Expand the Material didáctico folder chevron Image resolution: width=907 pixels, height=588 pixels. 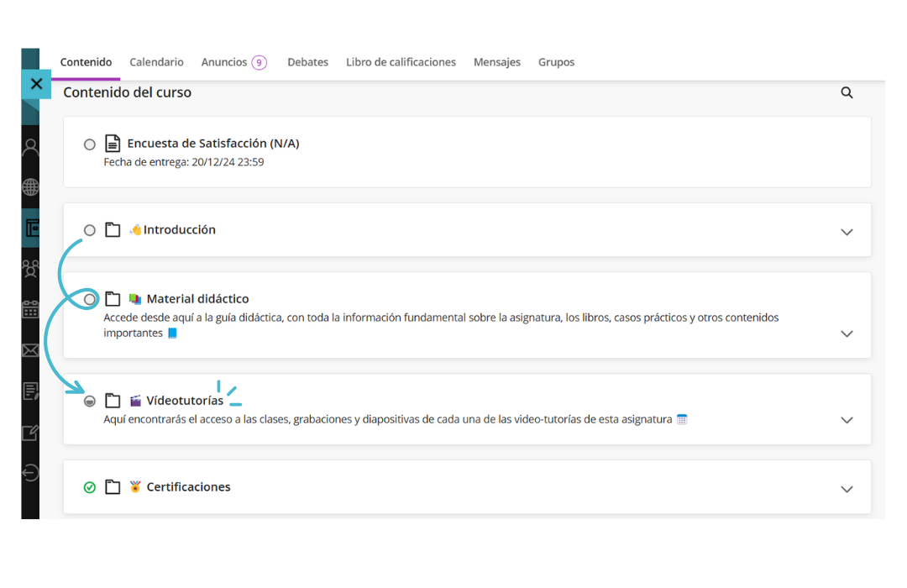click(847, 333)
